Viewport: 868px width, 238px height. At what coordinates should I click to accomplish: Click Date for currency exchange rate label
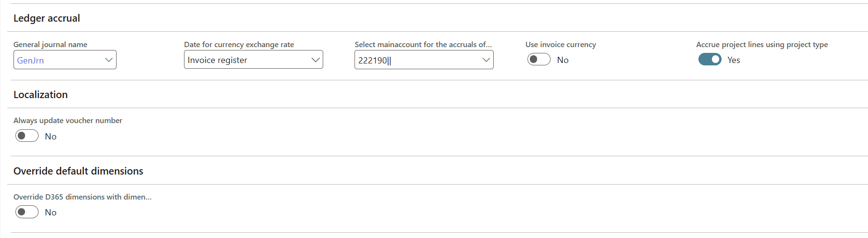pos(239,45)
